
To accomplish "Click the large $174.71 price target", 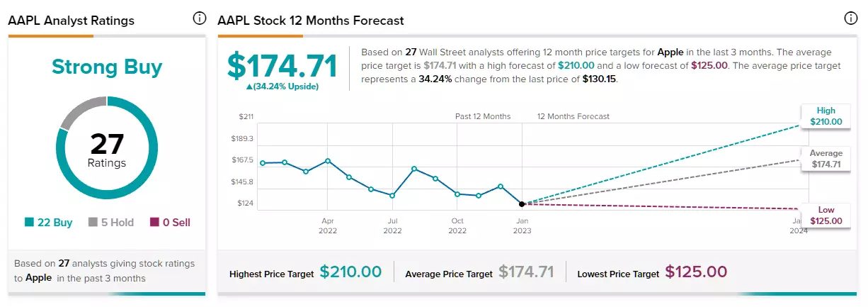I will [x=282, y=66].
